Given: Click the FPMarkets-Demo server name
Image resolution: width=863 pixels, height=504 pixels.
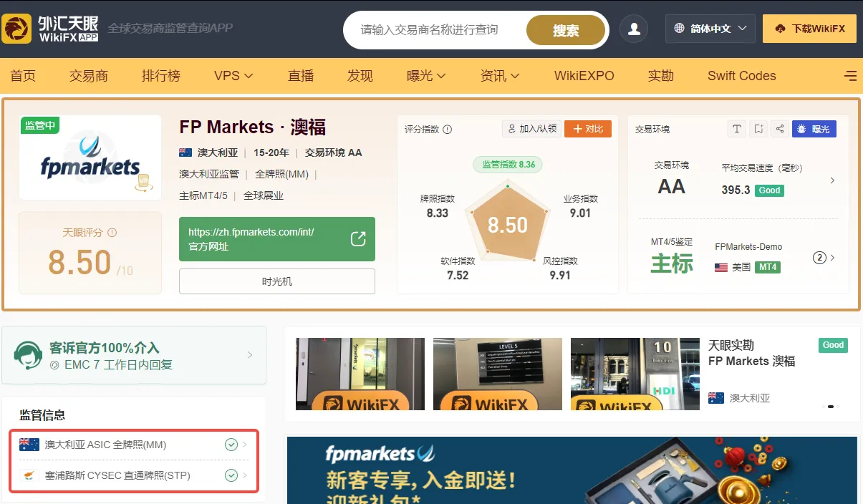Looking at the screenshot, I should (748, 246).
